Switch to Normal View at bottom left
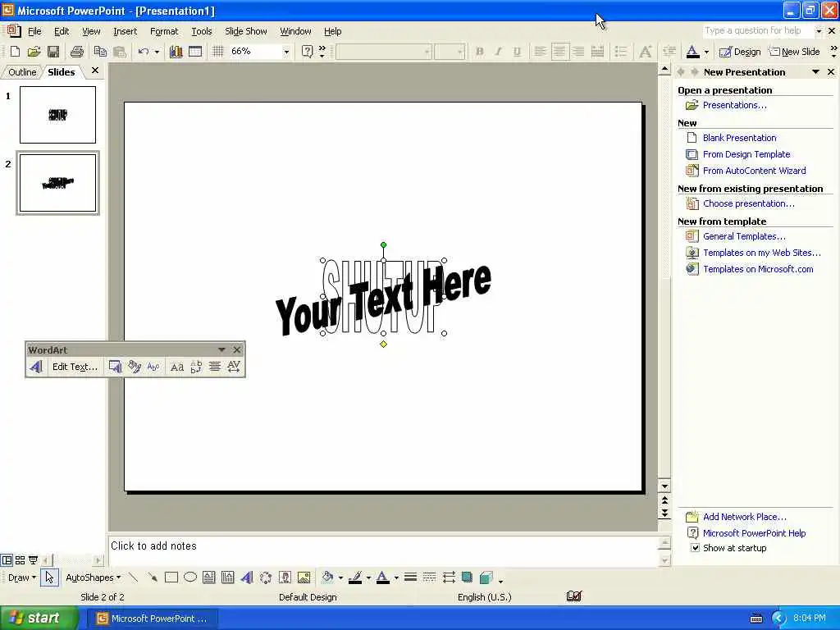This screenshot has width=840, height=630. [x=7, y=560]
